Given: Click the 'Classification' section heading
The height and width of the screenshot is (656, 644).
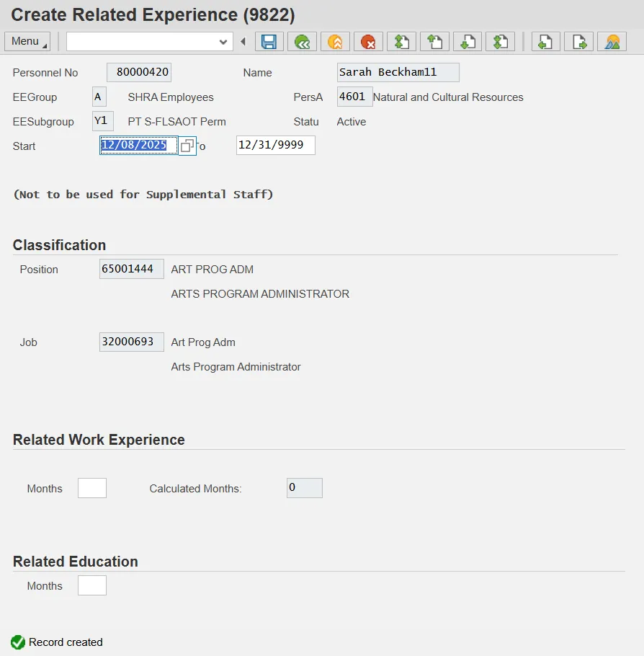Looking at the screenshot, I should (x=59, y=245).
